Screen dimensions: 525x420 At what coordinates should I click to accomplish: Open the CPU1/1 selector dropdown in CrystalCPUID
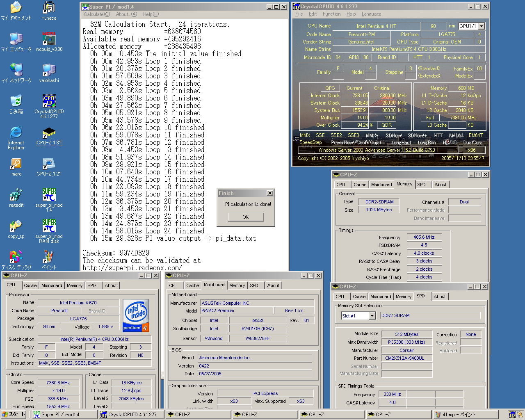coord(482,26)
